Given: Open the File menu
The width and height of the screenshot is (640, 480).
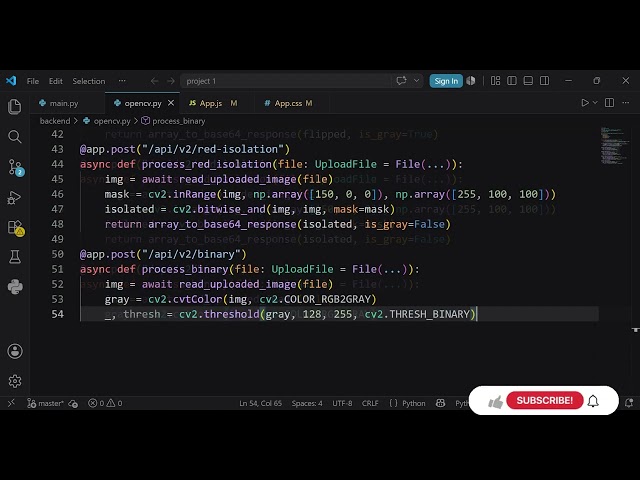Looking at the screenshot, I should point(33,81).
